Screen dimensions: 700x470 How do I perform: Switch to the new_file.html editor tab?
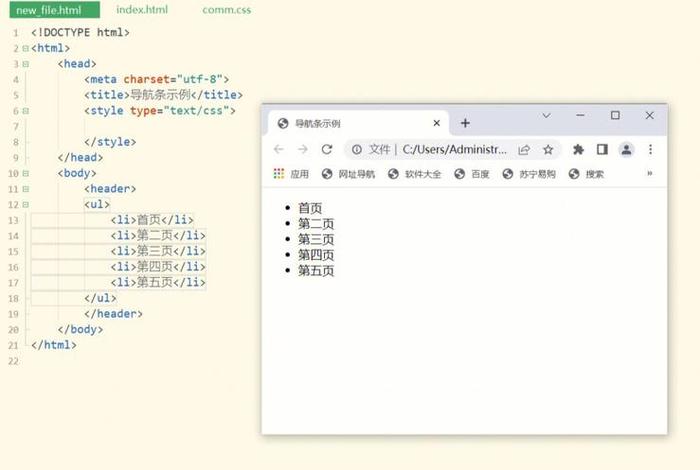coord(54,10)
